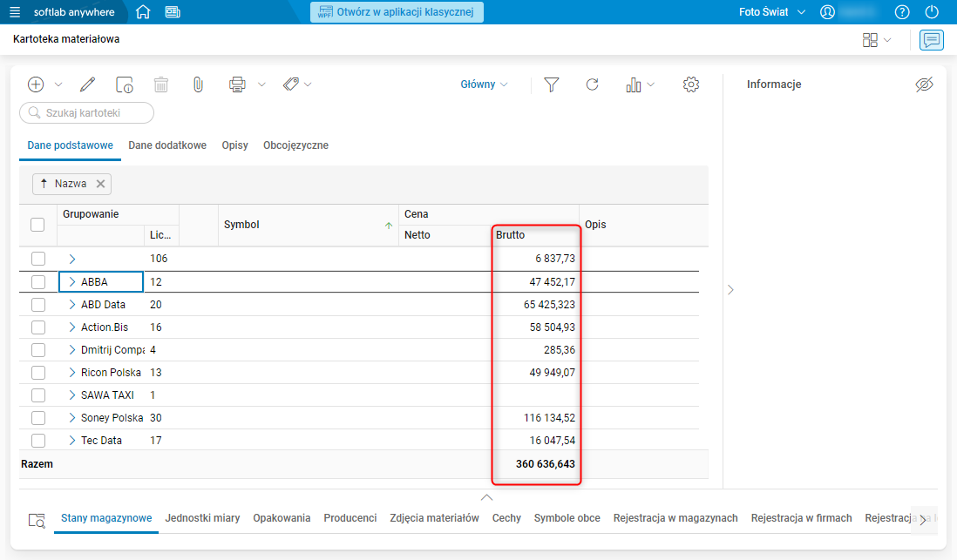Open dropdown arrow next to printer icon

point(261,84)
